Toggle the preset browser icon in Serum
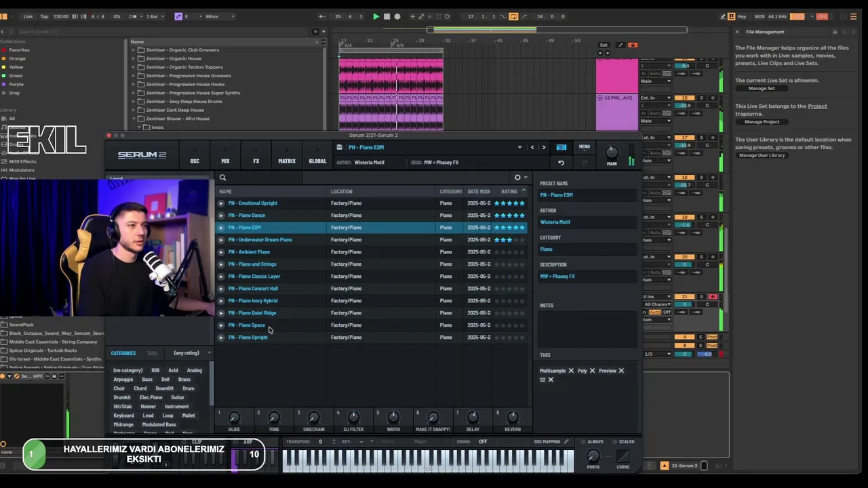 pos(561,147)
